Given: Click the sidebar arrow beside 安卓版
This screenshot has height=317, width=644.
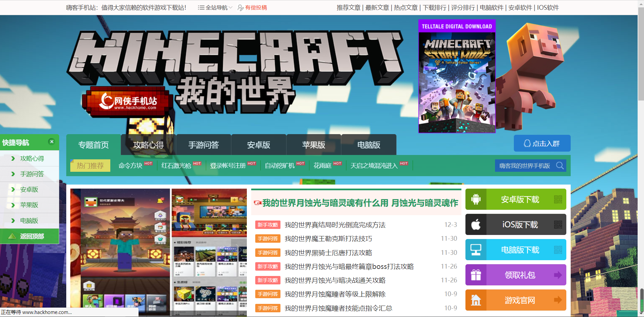Looking at the screenshot, I should 13,189.
